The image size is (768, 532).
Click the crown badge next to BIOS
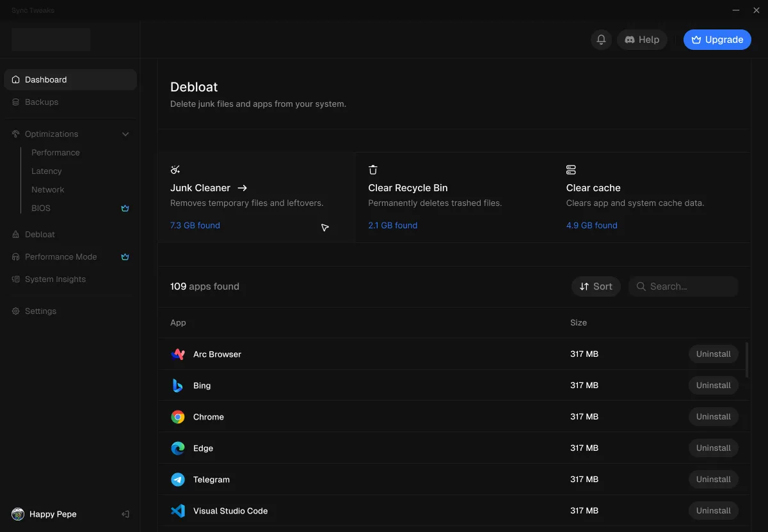pyautogui.click(x=125, y=208)
